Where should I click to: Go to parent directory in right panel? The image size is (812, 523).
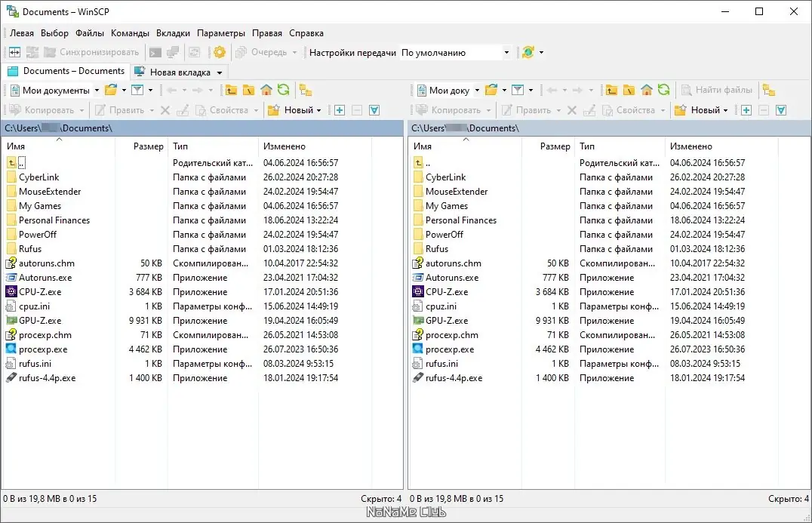coord(611,90)
